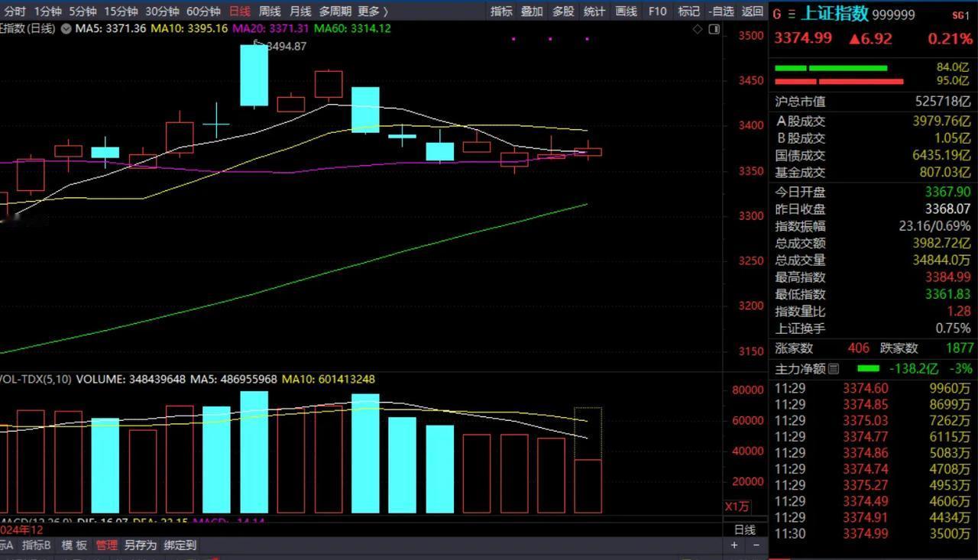Open the list menu icon beside 上证指数

click(x=791, y=15)
